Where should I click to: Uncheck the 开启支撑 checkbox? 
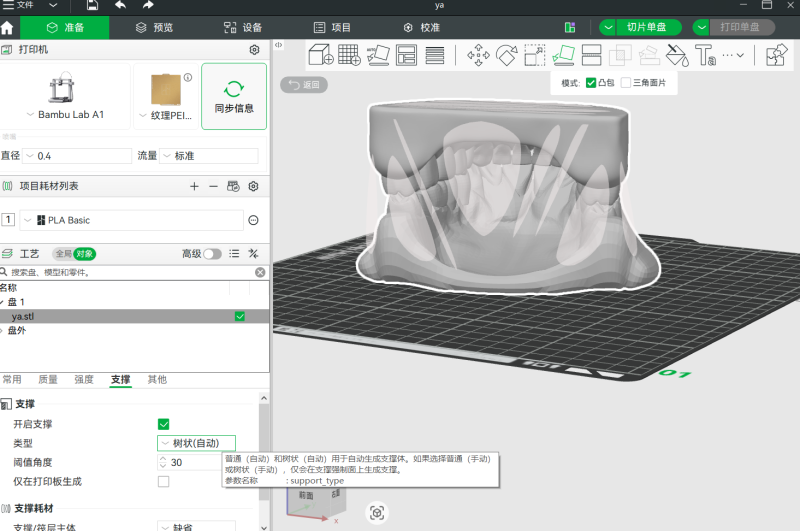pyautogui.click(x=164, y=424)
